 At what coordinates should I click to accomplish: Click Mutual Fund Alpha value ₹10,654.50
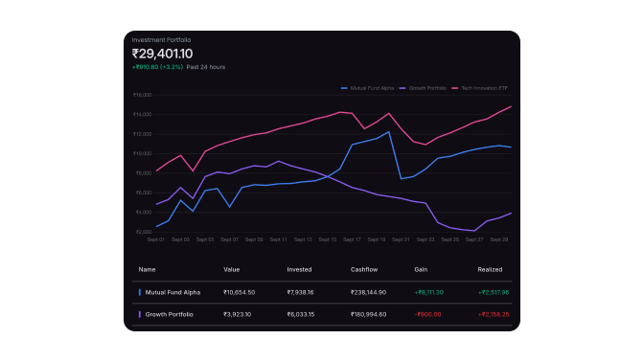coord(239,293)
